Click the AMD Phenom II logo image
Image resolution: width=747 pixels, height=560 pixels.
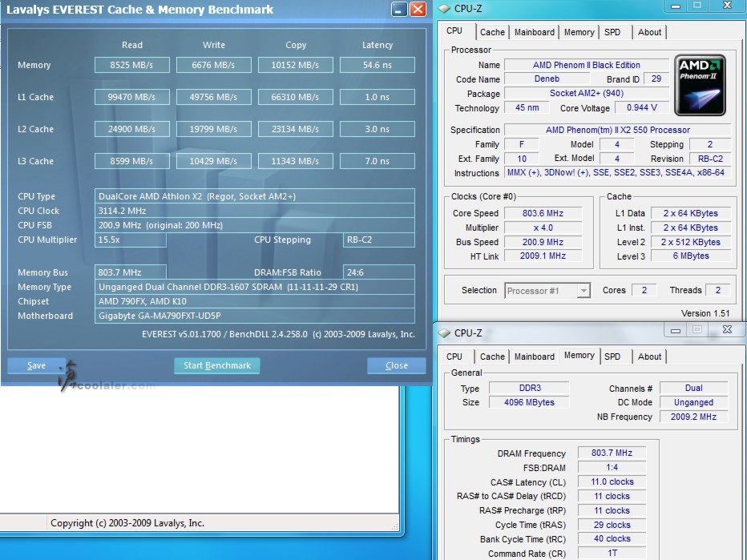pyautogui.click(x=700, y=85)
